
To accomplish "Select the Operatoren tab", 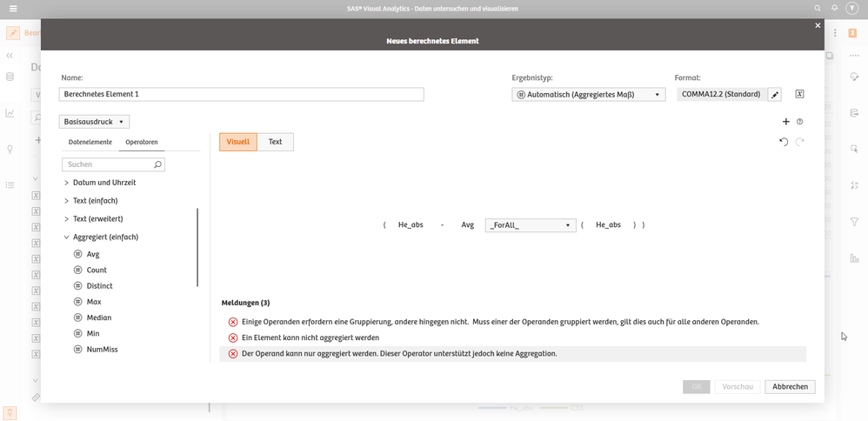I will 142,142.
